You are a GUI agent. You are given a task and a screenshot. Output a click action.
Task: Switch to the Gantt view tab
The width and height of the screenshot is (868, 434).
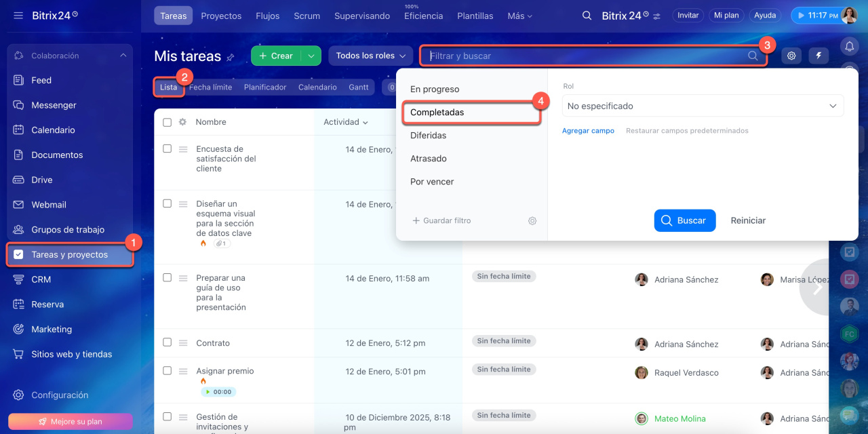pos(359,87)
